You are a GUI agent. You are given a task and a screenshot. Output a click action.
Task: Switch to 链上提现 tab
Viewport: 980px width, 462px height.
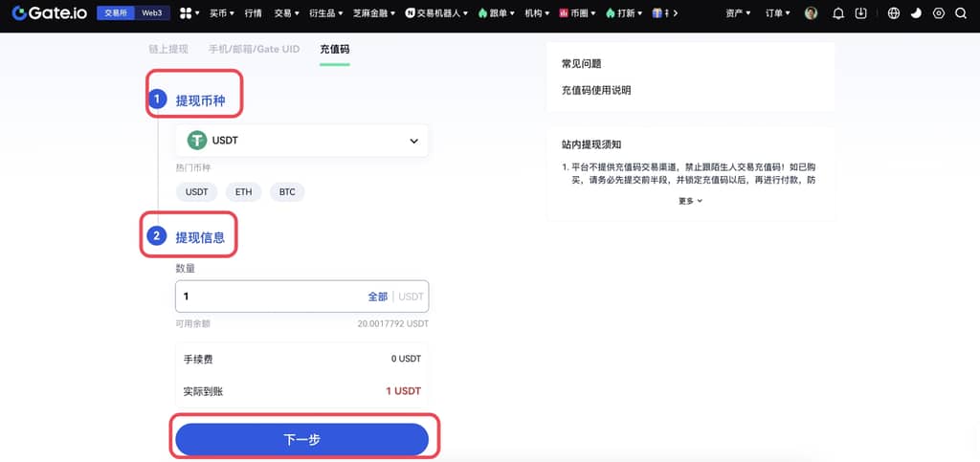tap(170, 49)
